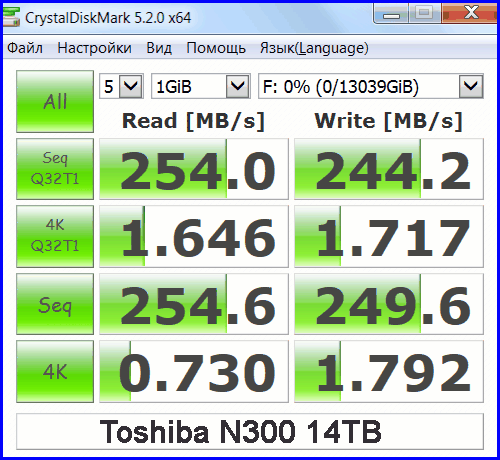
Task: Click the Seq Q32T1 write value 244.2
Action: click(x=389, y=169)
